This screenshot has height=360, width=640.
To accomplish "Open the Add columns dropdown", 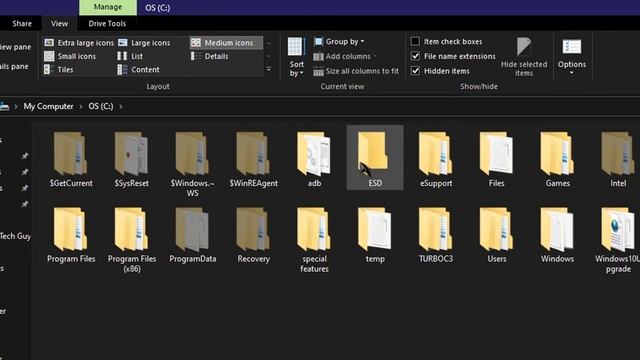I will pyautogui.click(x=345, y=56).
